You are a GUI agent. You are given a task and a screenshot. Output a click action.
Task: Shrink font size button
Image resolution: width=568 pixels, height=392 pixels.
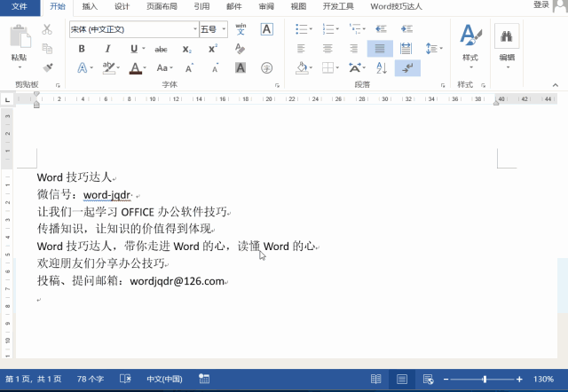(216, 67)
